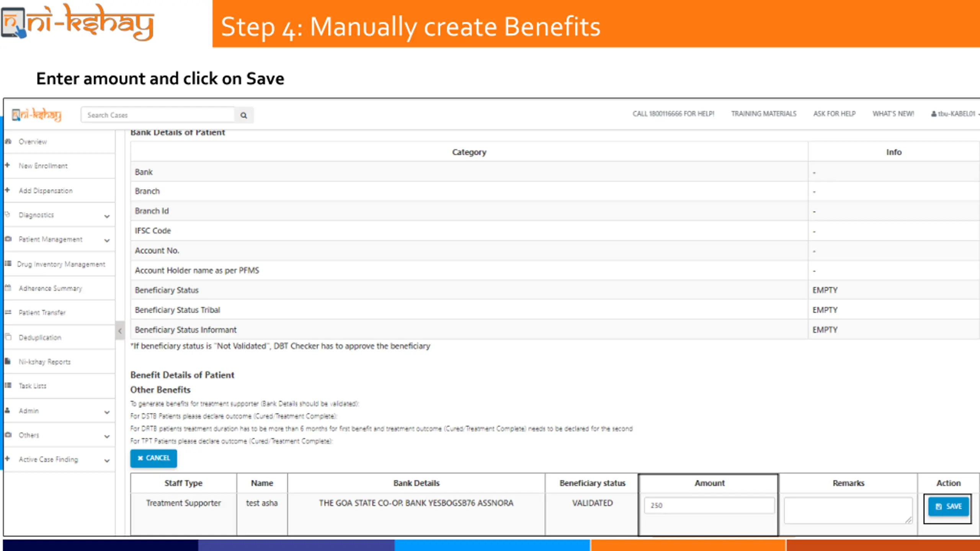Open Overview from the sidebar
Viewport: 980px width, 551px height.
(33, 142)
